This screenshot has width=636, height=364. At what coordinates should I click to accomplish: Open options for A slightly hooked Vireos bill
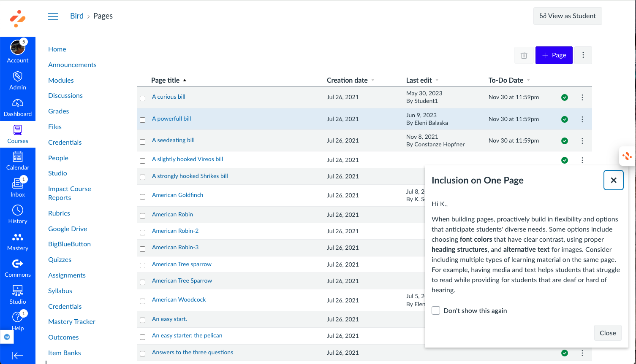pos(582,160)
